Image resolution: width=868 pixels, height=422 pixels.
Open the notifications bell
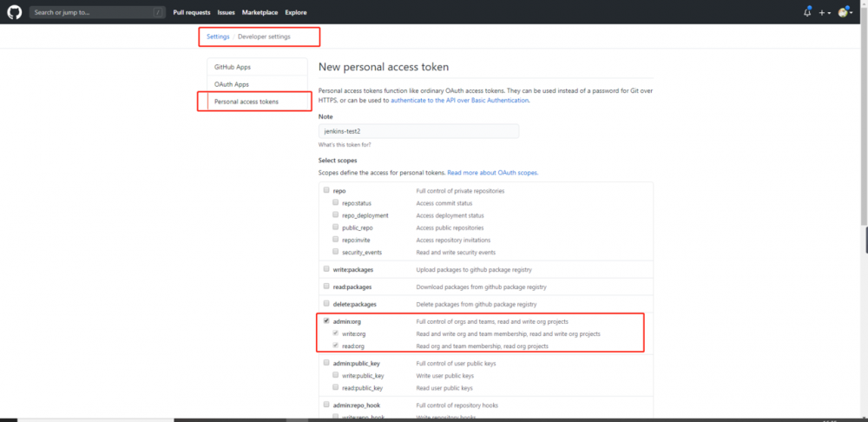coord(807,12)
